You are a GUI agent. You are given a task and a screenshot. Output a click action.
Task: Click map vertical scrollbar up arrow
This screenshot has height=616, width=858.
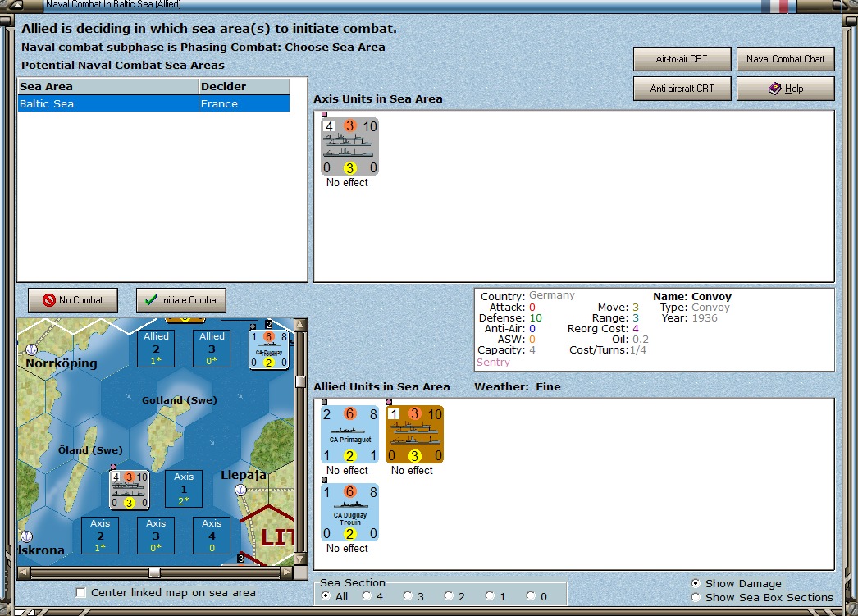click(x=300, y=325)
